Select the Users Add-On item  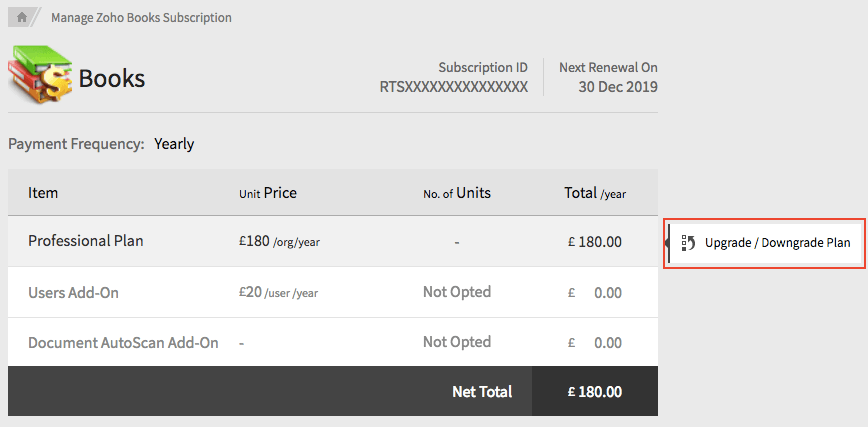point(80,293)
